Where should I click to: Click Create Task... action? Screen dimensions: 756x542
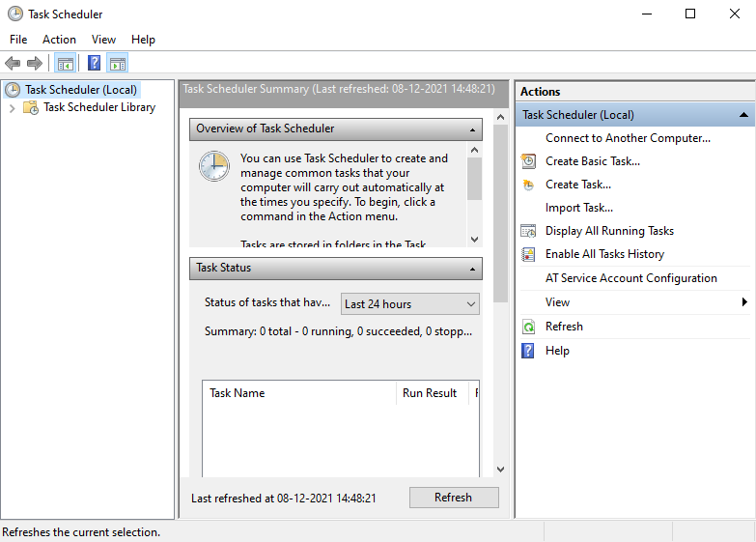tap(578, 185)
